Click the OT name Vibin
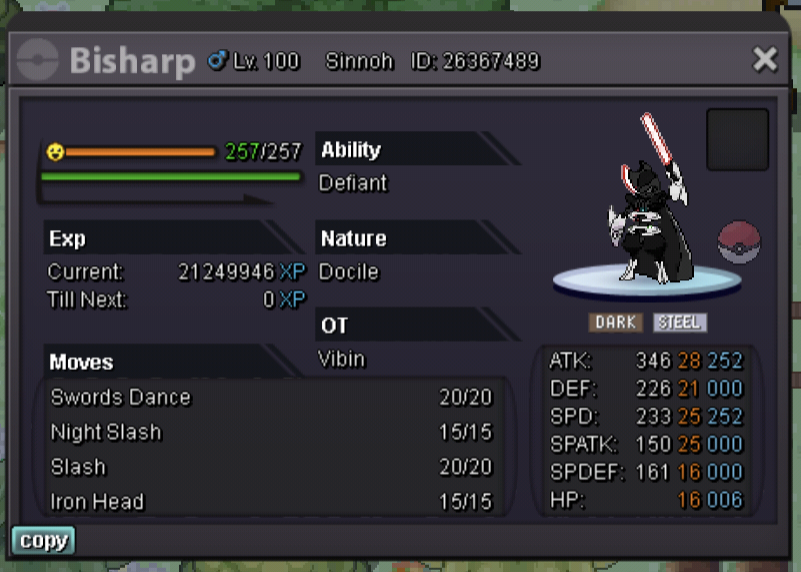 point(341,359)
